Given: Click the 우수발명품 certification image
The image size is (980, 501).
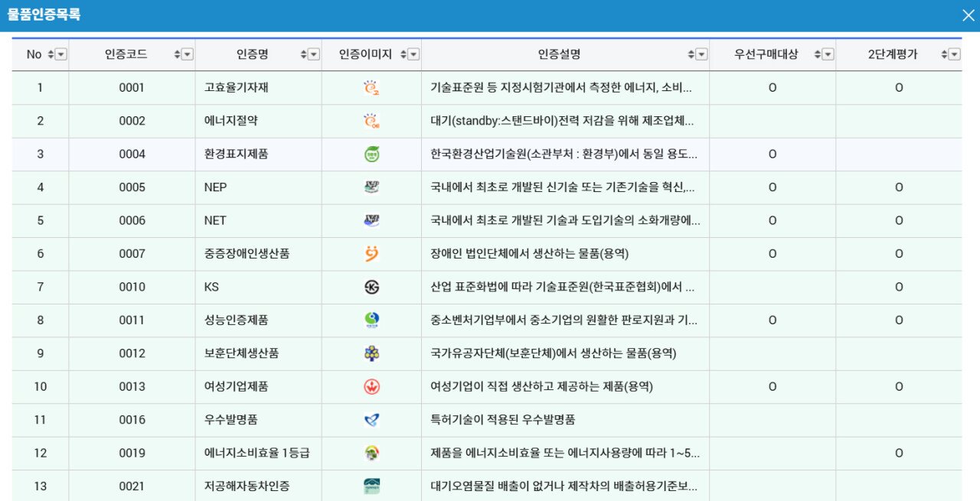Looking at the screenshot, I should coord(371,420).
